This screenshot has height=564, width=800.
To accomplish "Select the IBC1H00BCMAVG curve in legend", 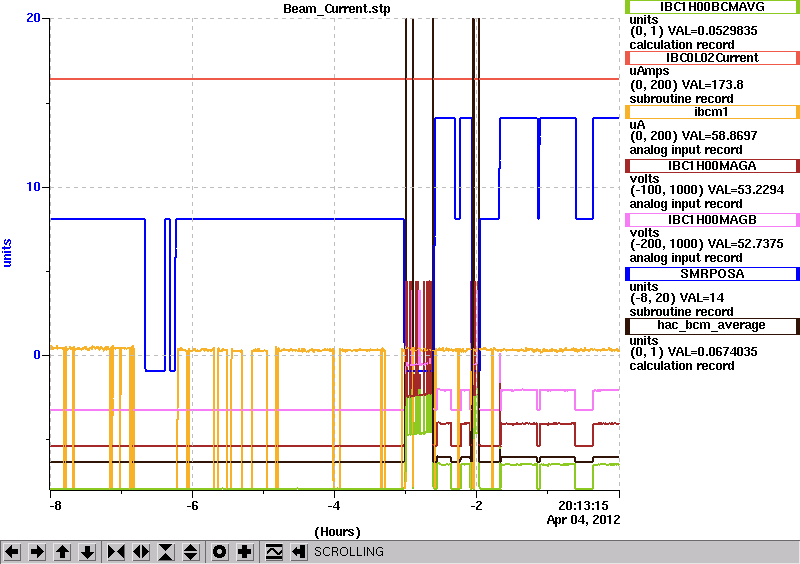I will pos(712,7).
